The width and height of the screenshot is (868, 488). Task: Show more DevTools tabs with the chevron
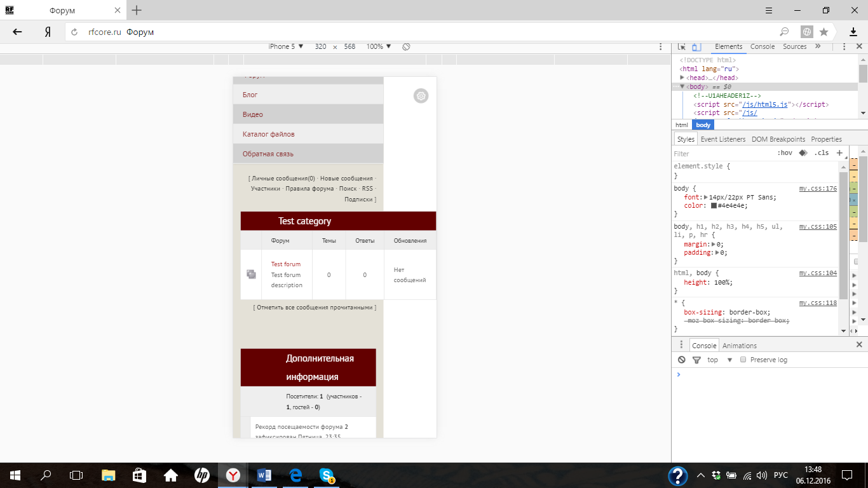click(x=818, y=46)
